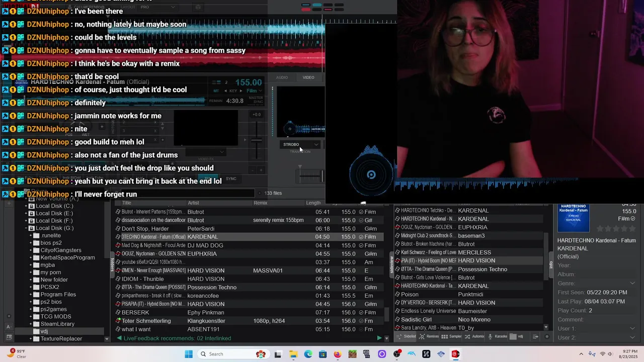Click the music note icon of what I want
The image size is (644, 362).
[x=118, y=329]
